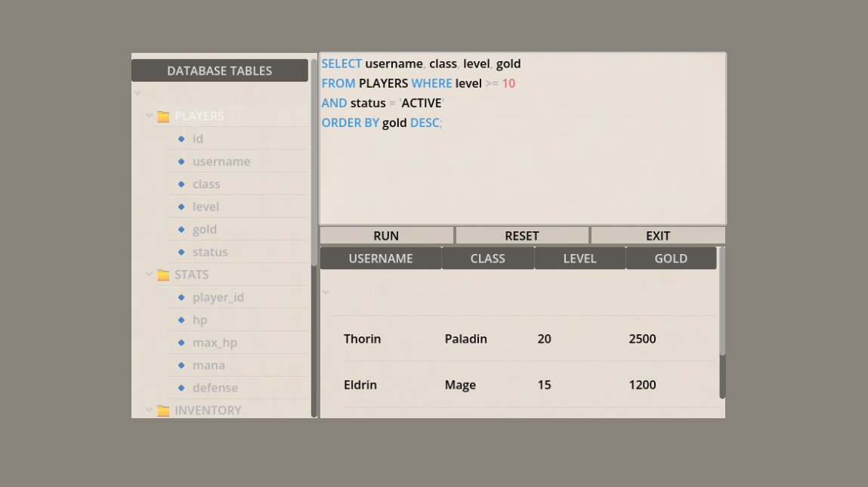Select the level column entry
868x487 pixels.
click(205, 206)
